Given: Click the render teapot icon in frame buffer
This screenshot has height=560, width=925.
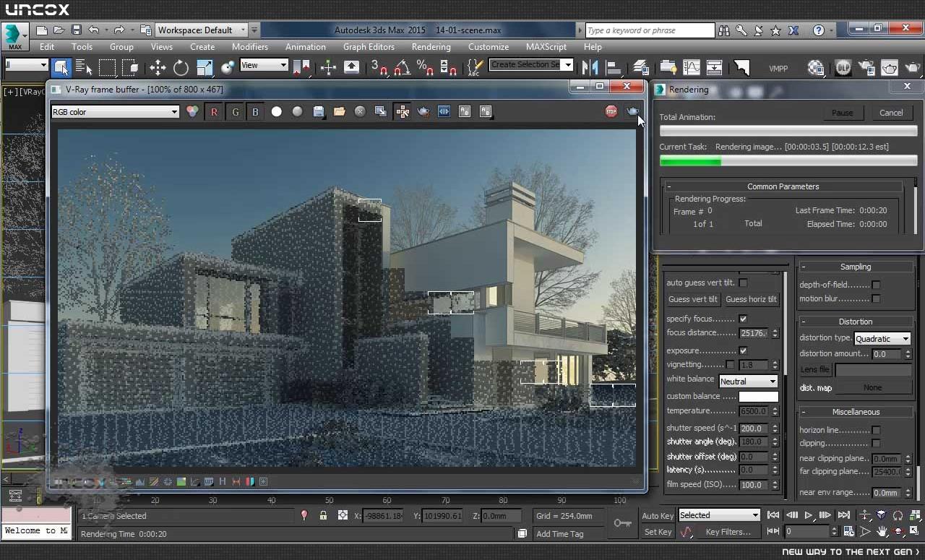Looking at the screenshot, I should (x=632, y=111).
